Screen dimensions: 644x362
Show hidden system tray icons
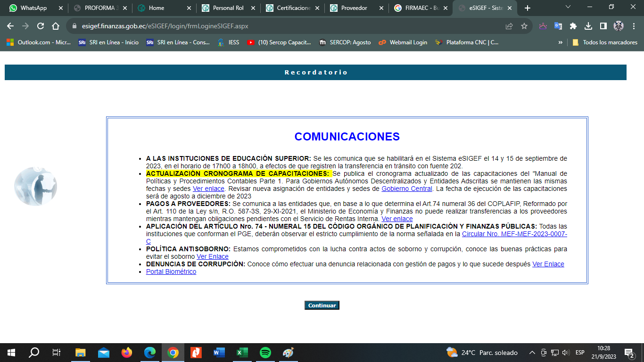[532, 353]
